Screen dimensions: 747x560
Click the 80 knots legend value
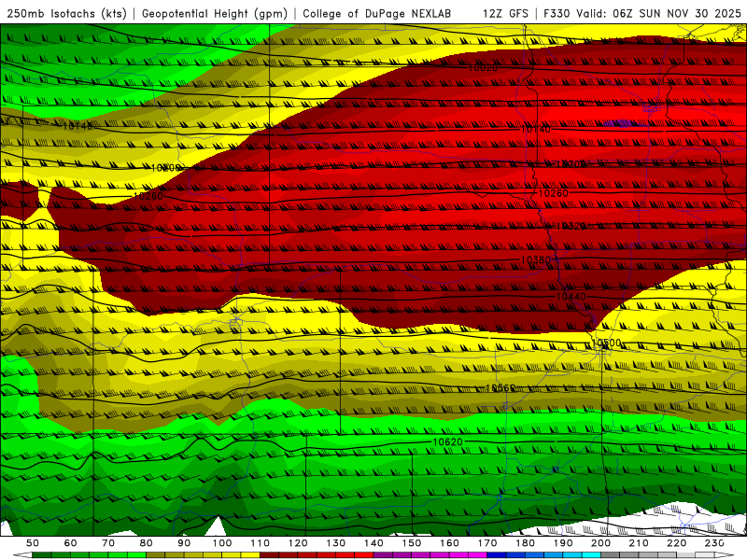tap(147, 543)
